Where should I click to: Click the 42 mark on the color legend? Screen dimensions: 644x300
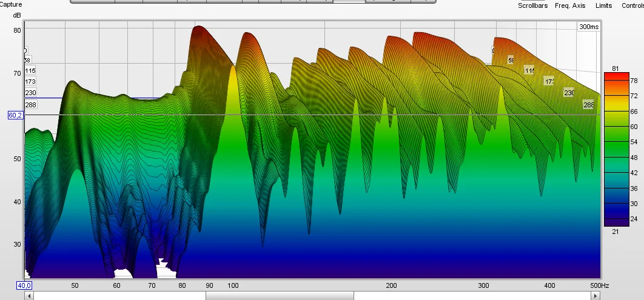pyautogui.click(x=634, y=173)
